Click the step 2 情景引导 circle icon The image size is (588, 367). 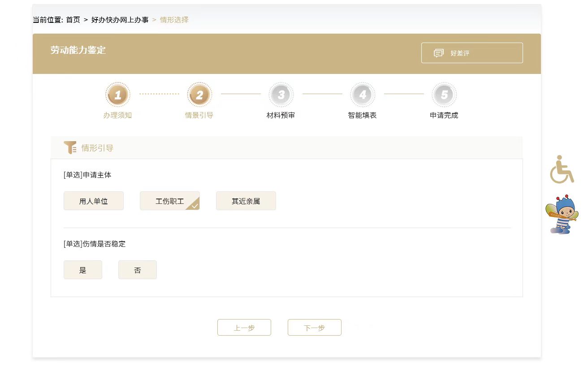[199, 95]
